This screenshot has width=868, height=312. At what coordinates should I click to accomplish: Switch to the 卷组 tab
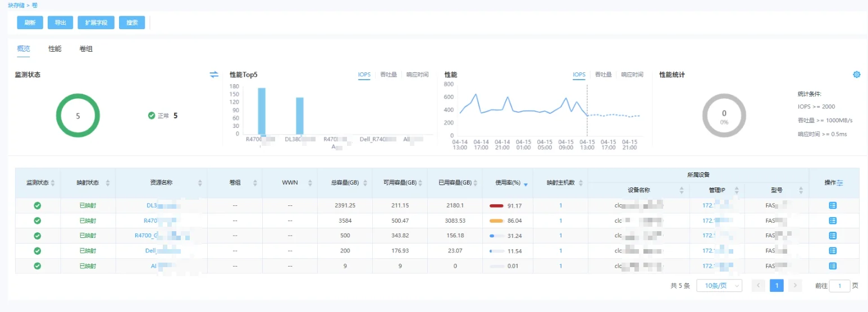(x=86, y=49)
